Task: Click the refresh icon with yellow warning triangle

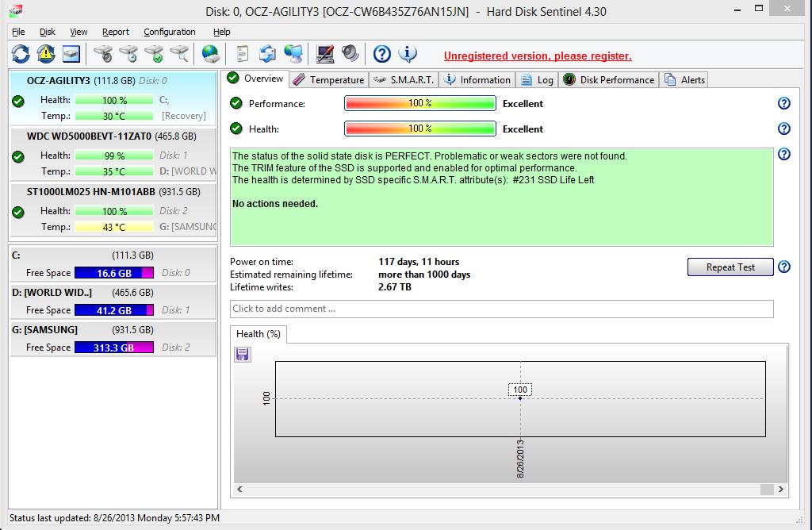Action: [46, 54]
